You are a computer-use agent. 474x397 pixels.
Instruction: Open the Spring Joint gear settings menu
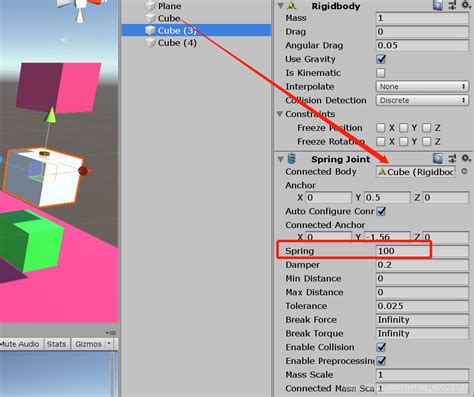466,159
